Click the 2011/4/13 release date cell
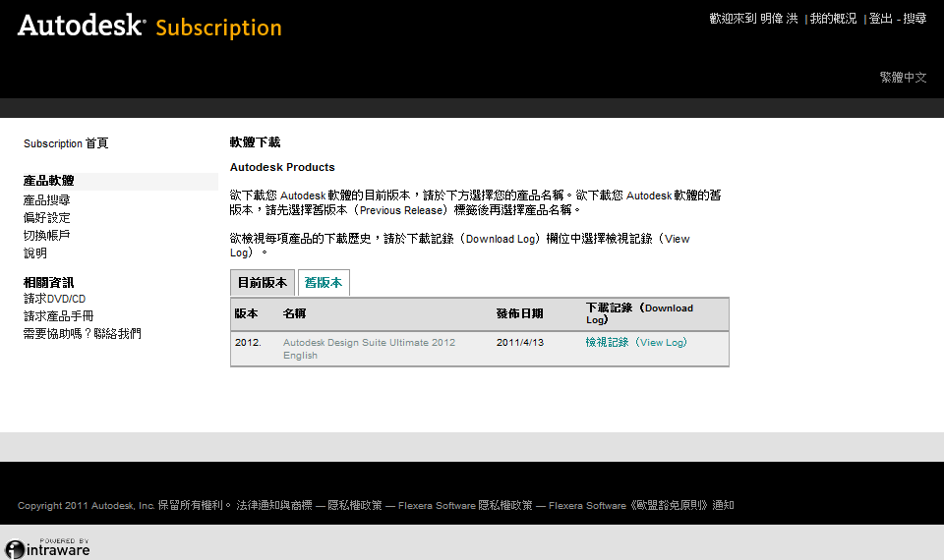The width and height of the screenshot is (944, 560). [x=519, y=342]
